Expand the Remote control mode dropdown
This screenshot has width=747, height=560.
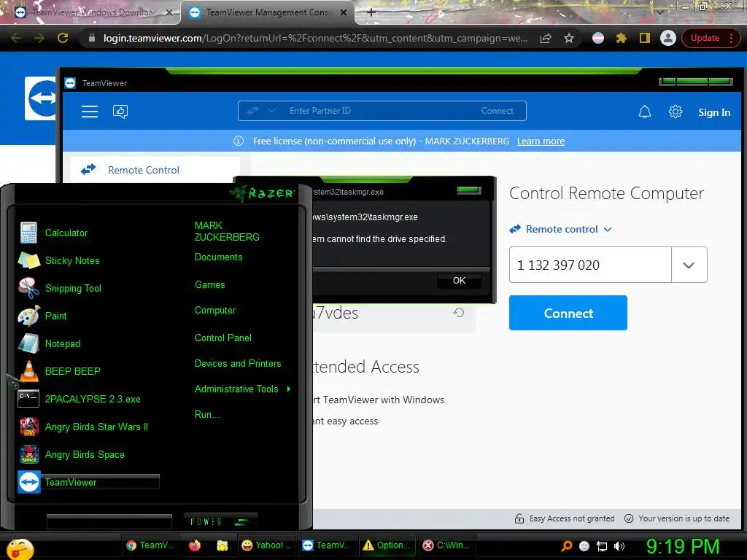click(608, 230)
